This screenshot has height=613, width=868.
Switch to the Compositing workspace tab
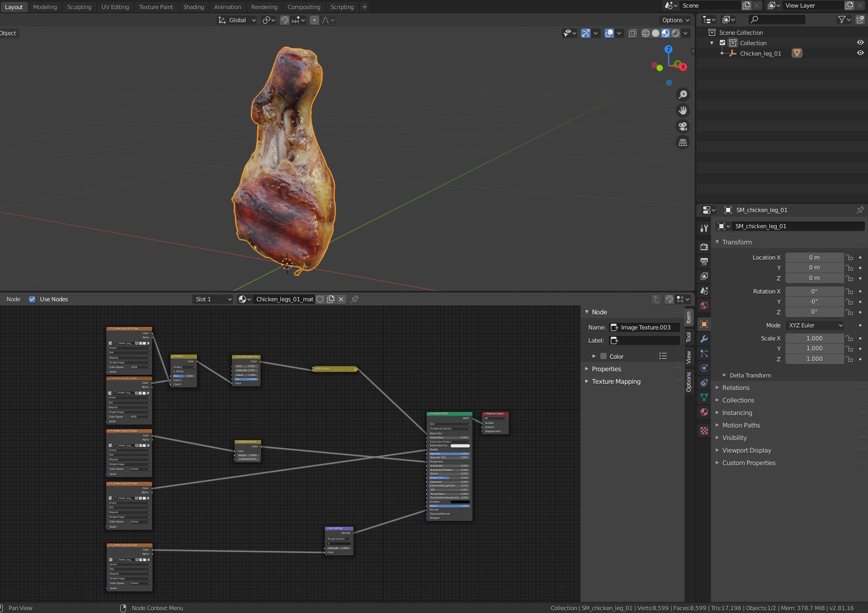(x=304, y=7)
